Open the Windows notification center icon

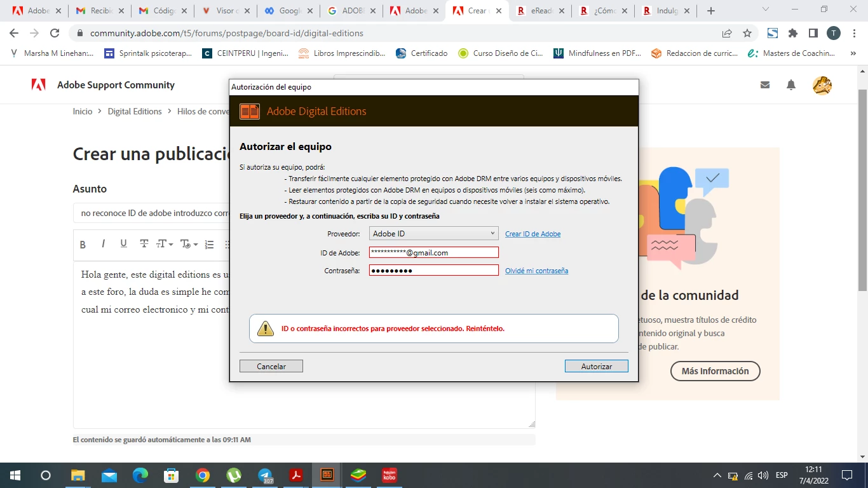click(846, 475)
